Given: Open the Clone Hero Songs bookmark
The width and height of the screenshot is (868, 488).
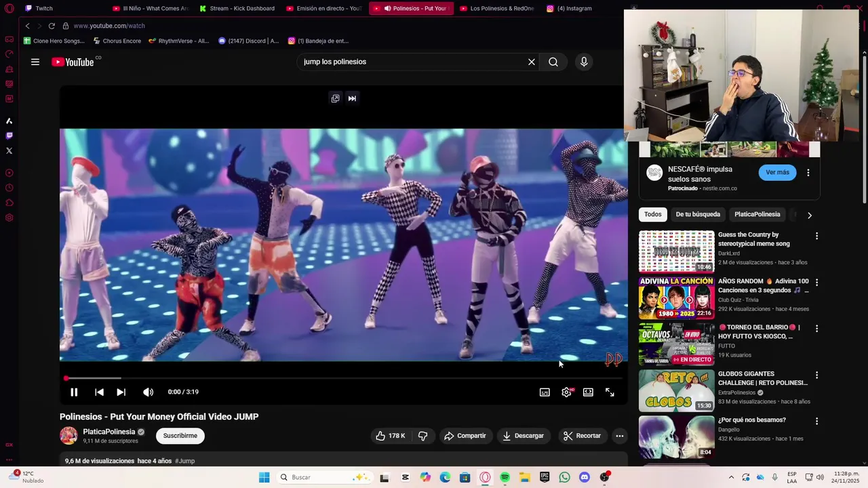Looking at the screenshot, I should (54, 41).
